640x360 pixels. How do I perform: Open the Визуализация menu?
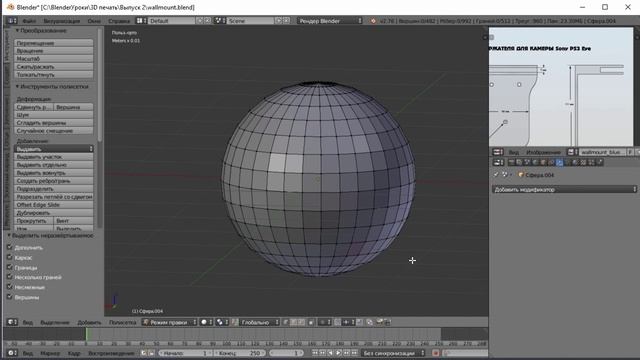pos(62,21)
